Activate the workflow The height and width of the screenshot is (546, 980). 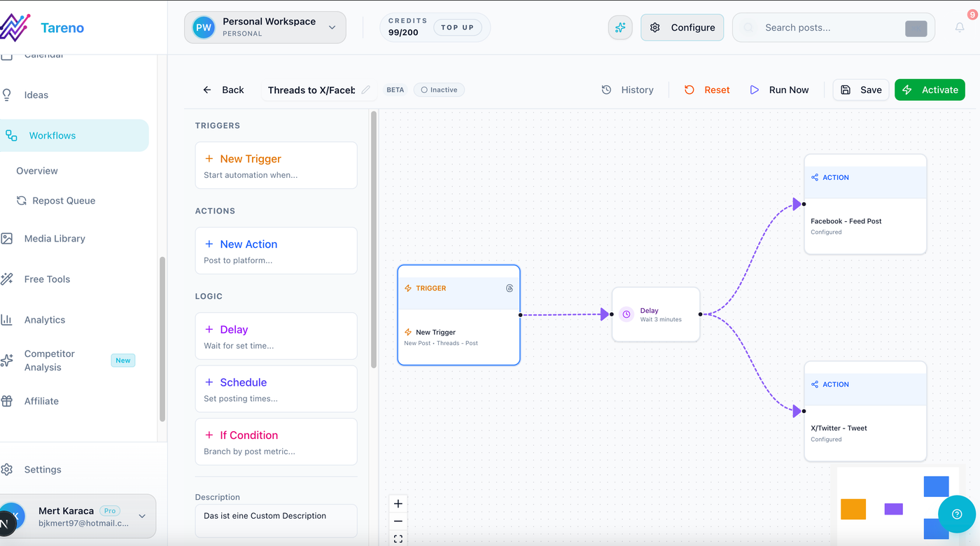coord(930,90)
